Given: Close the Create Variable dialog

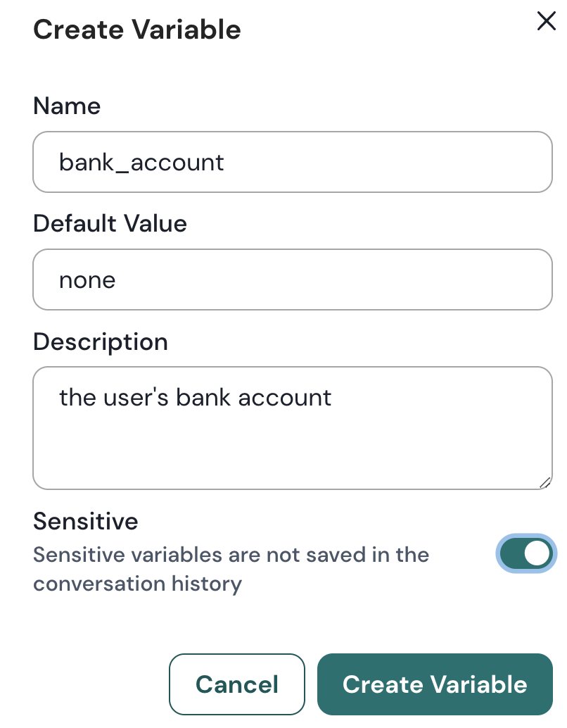Looking at the screenshot, I should 546,22.
